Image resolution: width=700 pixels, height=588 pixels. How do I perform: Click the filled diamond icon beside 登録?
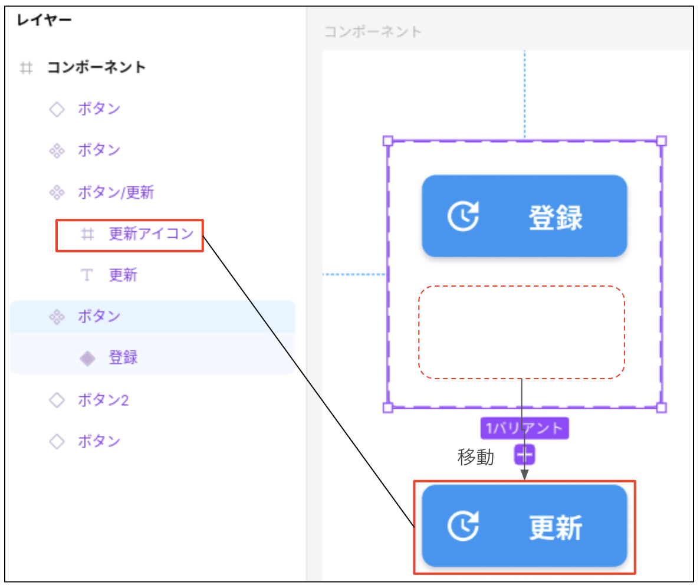click(x=87, y=358)
